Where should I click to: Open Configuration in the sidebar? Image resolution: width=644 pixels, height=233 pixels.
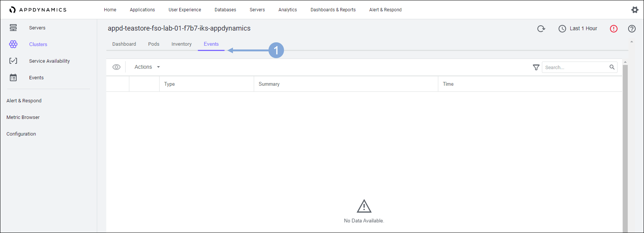(x=21, y=134)
